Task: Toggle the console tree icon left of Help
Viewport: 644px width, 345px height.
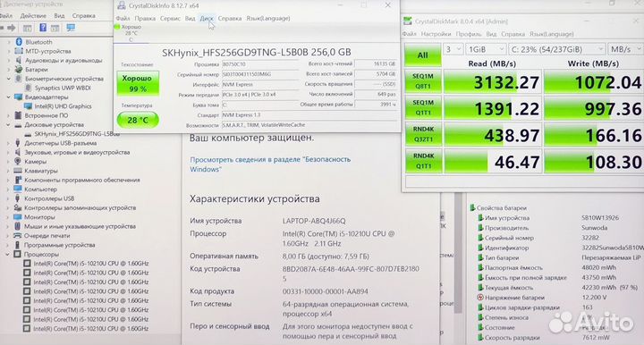Action: click(27, 28)
